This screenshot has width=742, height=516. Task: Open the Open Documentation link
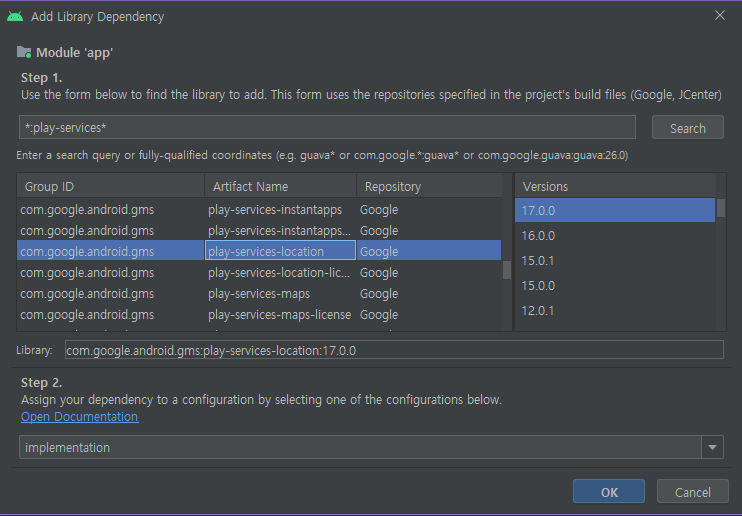80,417
